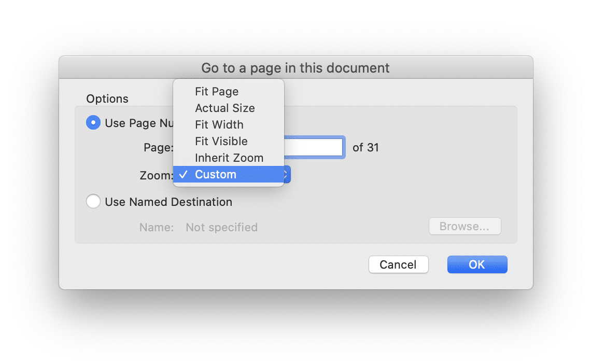Choose "Fit Visible" zoom setting
This screenshot has width=591, height=364.
click(220, 141)
